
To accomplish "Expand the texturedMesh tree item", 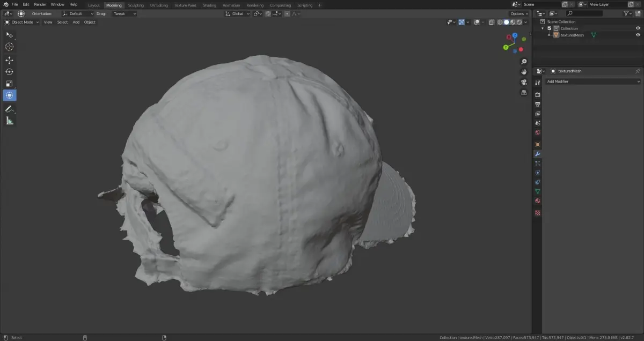I will click(549, 35).
